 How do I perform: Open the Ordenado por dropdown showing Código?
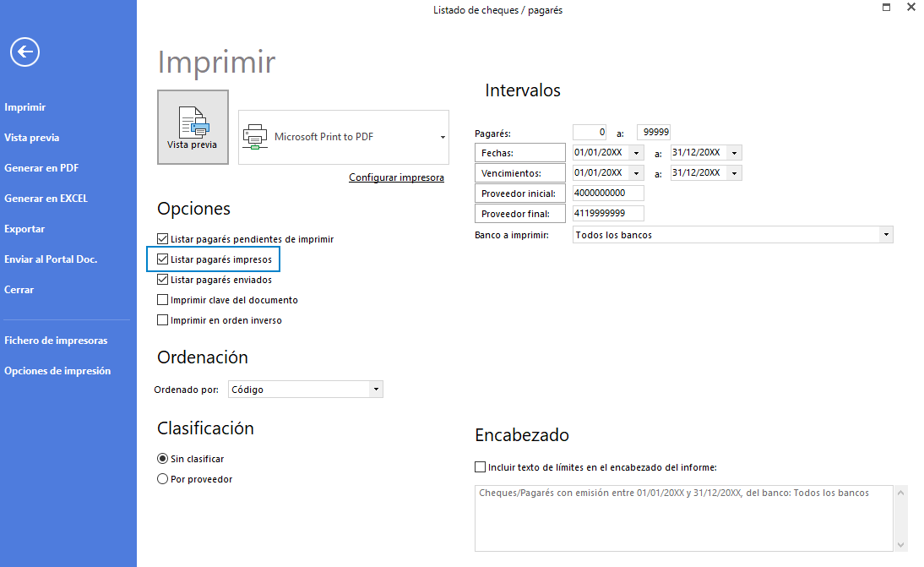click(376, 389)
